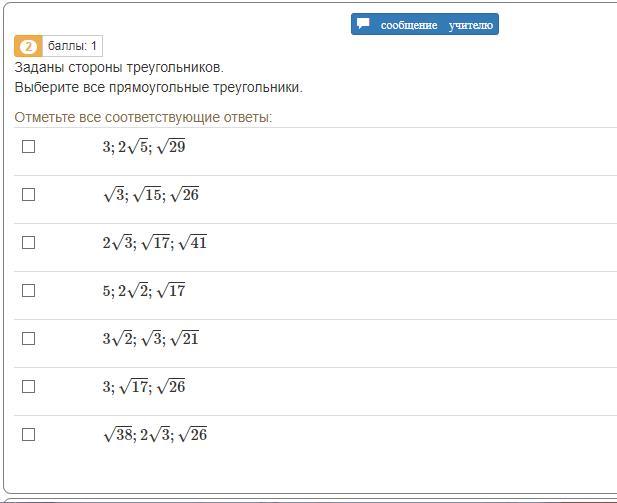This screenshot has height=503, width=617.
Task: Click the 'Выберите все прямоугольные треугольники' instruction
Action: [x=158, y=88]
